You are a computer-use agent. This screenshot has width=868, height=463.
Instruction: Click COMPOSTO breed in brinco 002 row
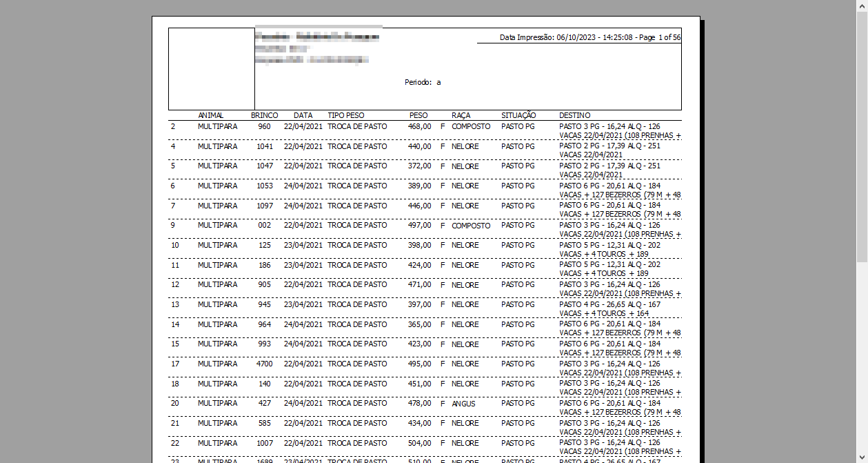(471, 226)
